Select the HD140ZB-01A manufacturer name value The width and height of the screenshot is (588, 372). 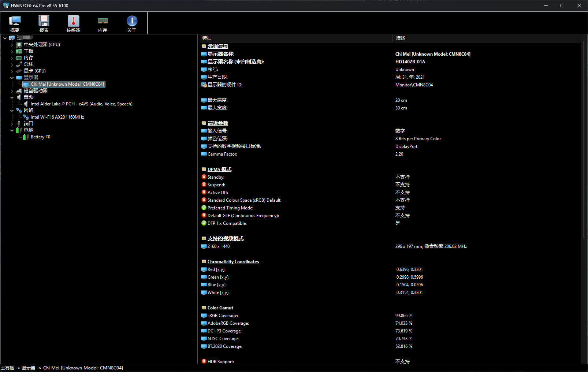410,62
